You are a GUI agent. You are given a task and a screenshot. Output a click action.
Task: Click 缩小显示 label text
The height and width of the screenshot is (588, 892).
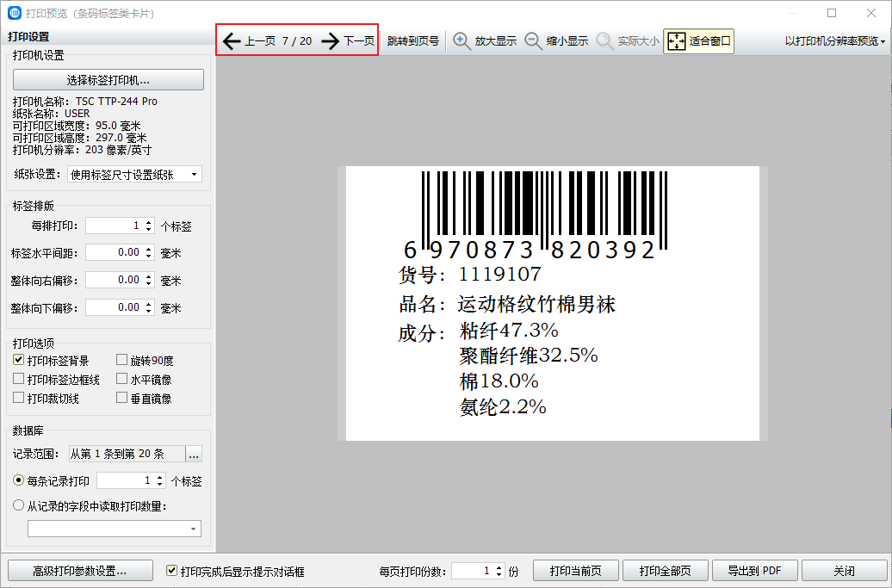click(567, 41)
